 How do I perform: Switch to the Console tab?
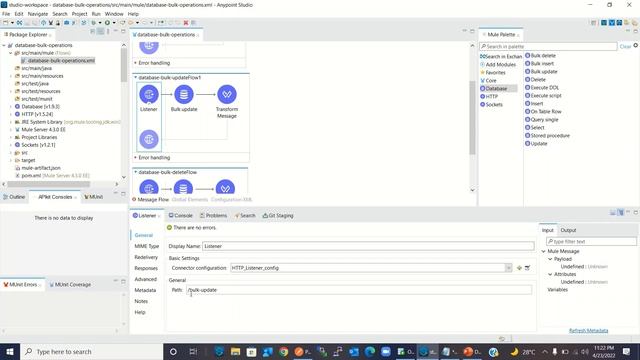tap(180, 216)
